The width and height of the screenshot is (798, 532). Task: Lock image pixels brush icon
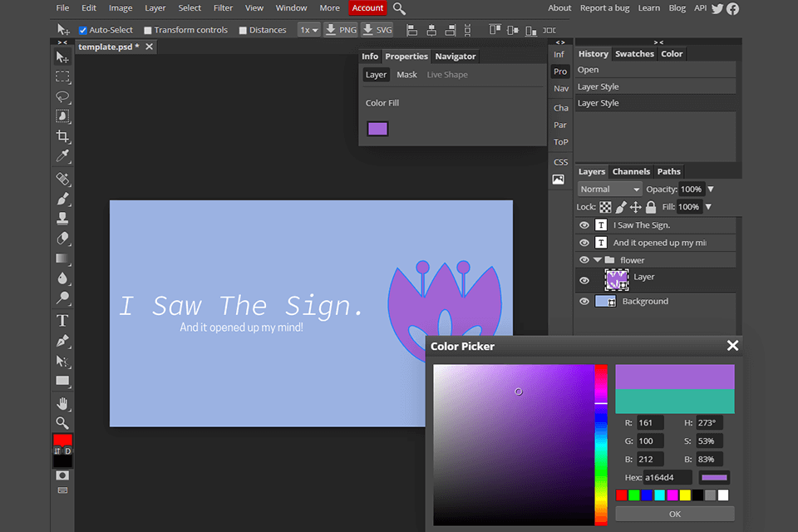point(621,207)
